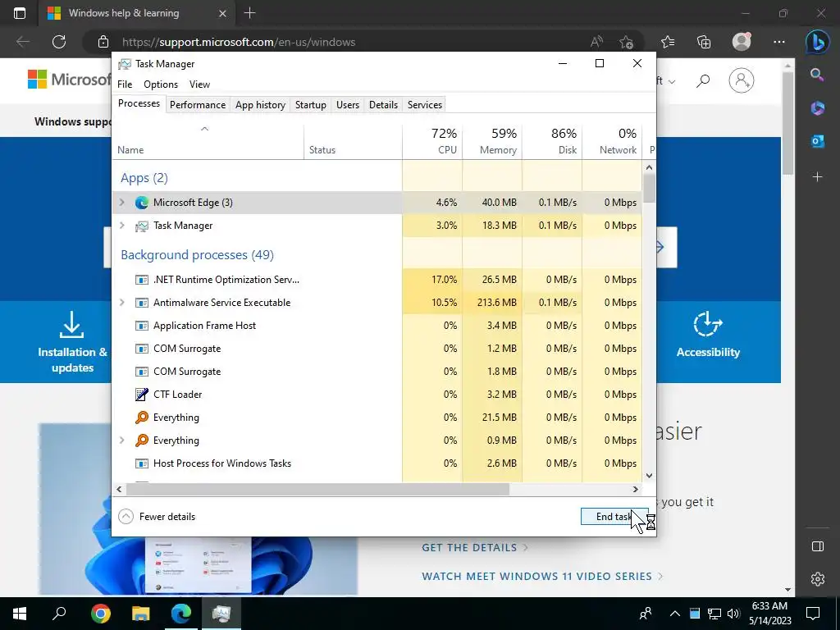Switch to the Details tab
Screen dimensions: 840x630
click(384, 105)
